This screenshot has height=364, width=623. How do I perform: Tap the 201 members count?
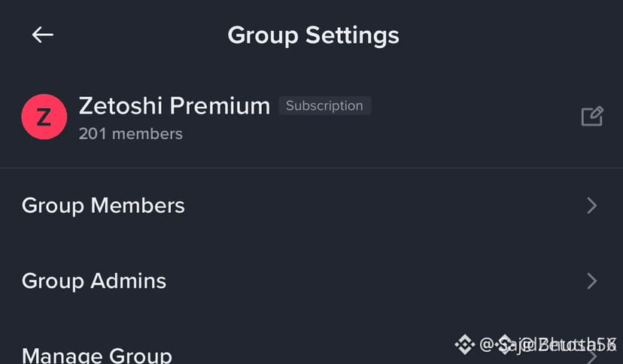tap(131, 134)
